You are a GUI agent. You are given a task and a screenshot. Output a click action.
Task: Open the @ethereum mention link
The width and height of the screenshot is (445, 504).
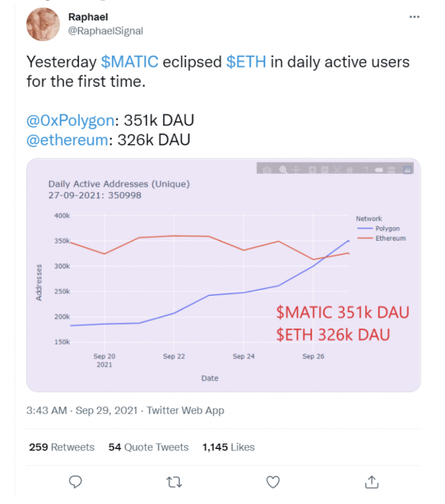tap(67, 140)
